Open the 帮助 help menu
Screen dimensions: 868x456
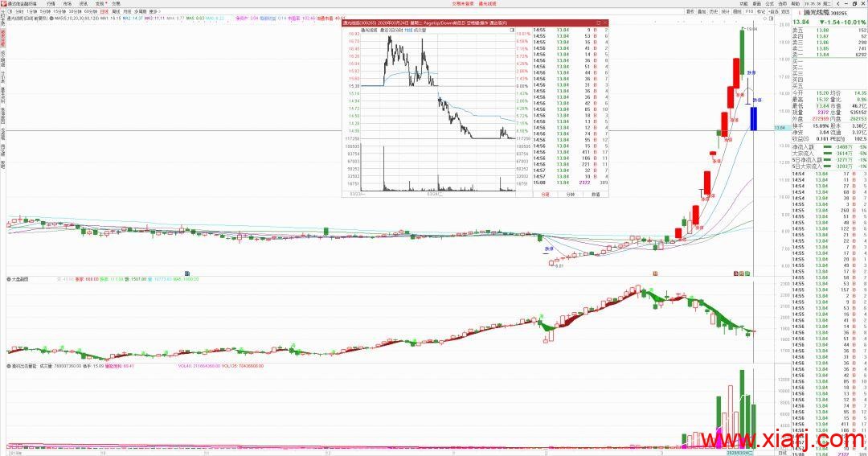(x=795, y=4)
